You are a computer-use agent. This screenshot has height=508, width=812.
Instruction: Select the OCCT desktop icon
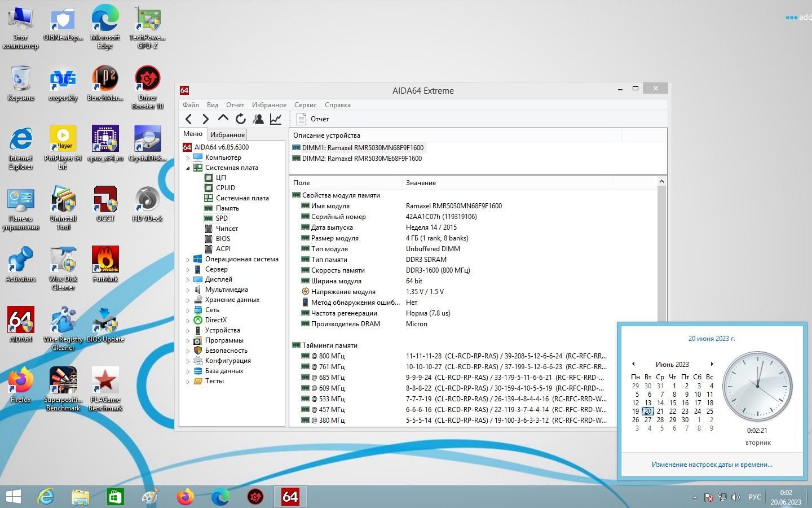click(x=105, y=204)
